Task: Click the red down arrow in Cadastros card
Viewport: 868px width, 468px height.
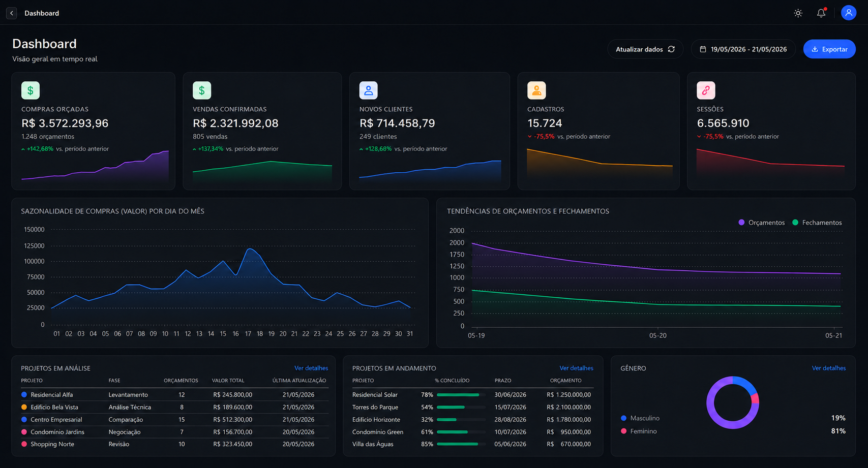Action: pyautogui.click(x=530, y=137)
